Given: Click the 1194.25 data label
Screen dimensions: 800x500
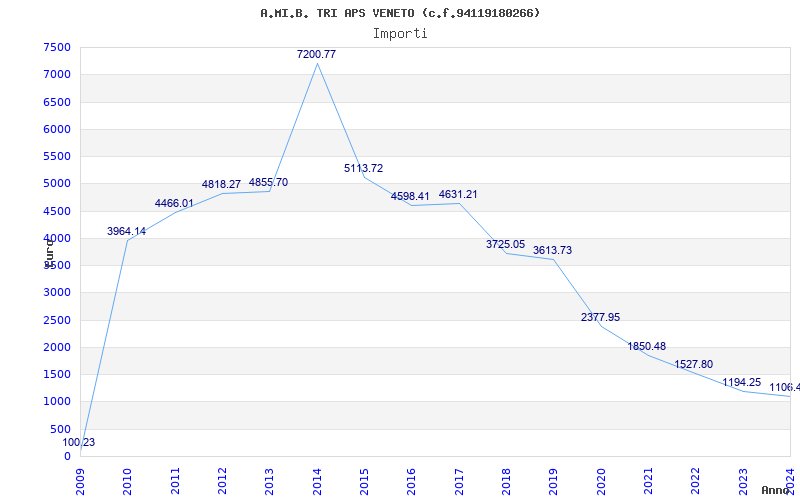Looking at the screenshot, I should [741, 382].
